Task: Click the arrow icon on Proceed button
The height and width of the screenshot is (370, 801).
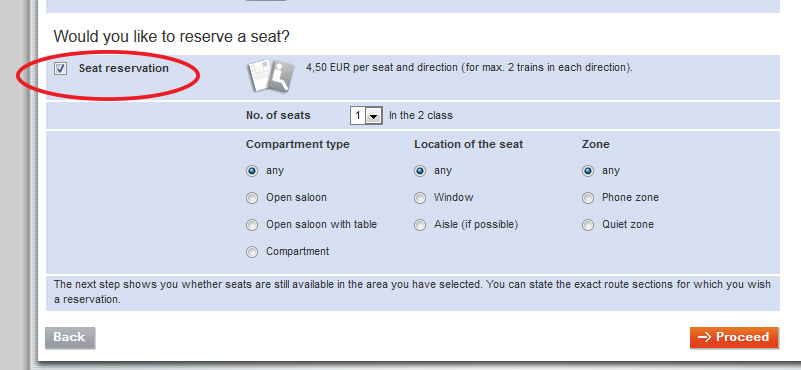Action: [x=705, y=337]
